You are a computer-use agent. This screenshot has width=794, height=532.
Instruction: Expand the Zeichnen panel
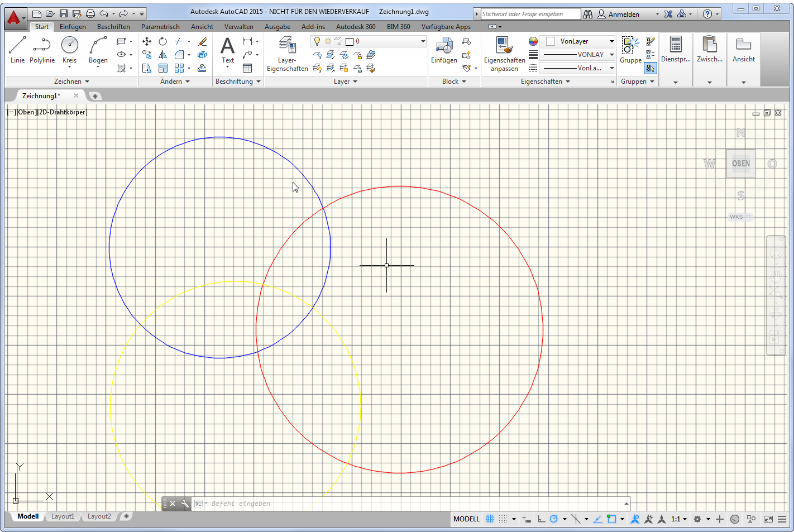71,82
